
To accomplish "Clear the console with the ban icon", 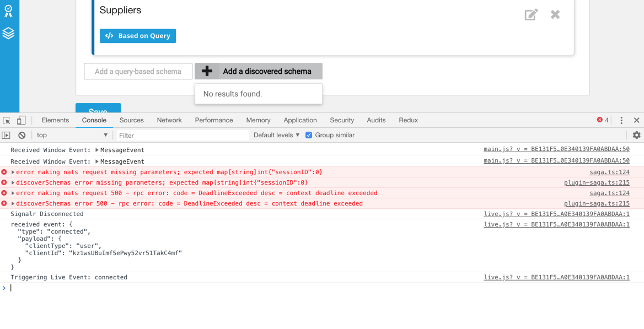I will pyautogui.click(x=22, y=135).
